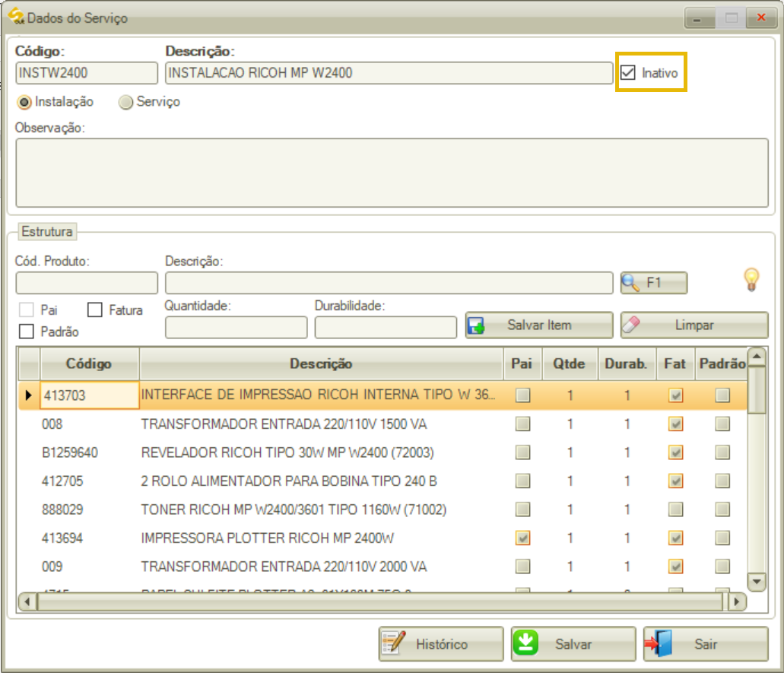Viewport: 784px width, 673px height.
Task: Select row TRANSFORMADOR ENTRADA 220/110V 1500 VA
Action: click(x=383, y=424)
